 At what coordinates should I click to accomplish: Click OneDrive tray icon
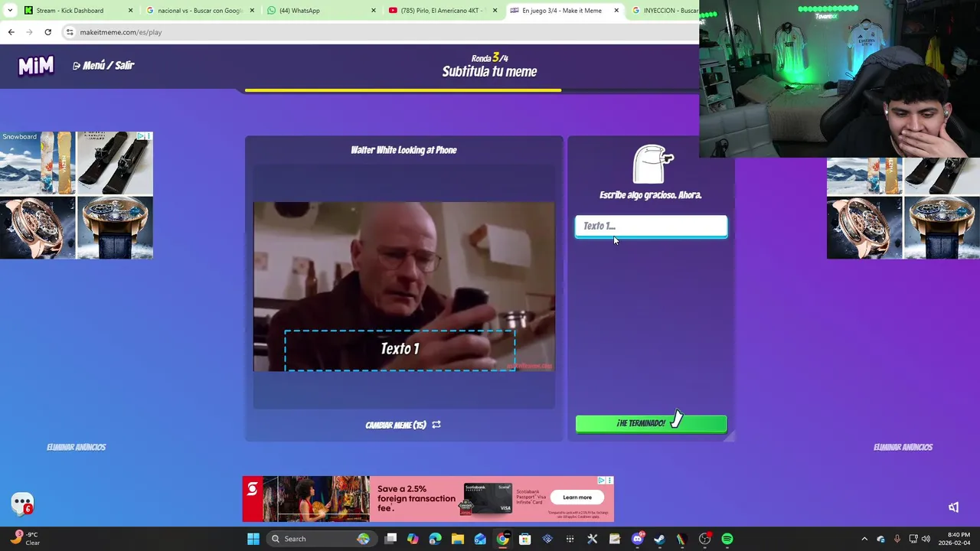coord(880,539)
